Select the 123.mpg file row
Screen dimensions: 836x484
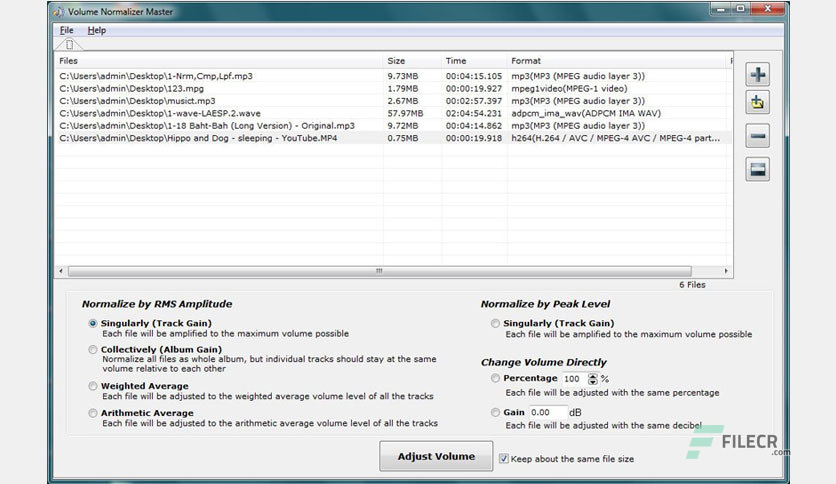[393, 88]
